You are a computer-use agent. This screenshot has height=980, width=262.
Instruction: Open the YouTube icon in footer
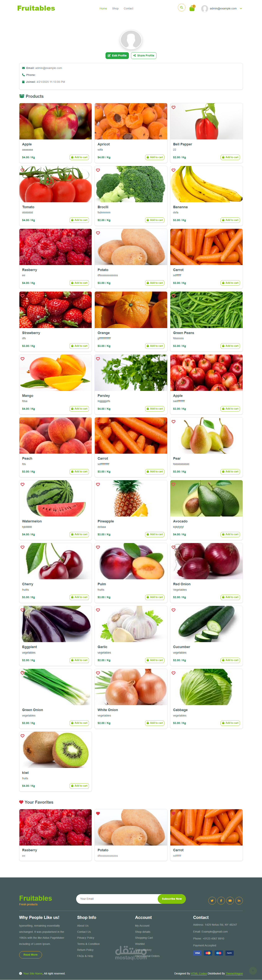230,900
